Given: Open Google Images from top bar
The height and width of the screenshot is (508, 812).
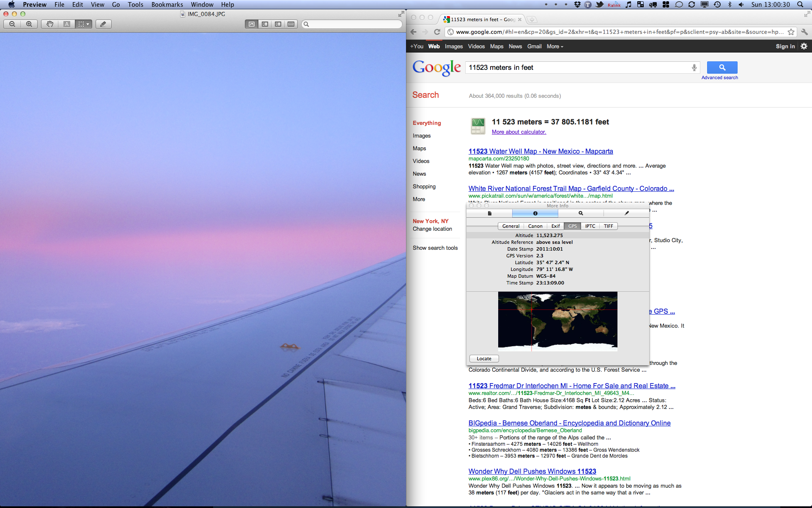Looking at the screenshot, I should [454, 46].
